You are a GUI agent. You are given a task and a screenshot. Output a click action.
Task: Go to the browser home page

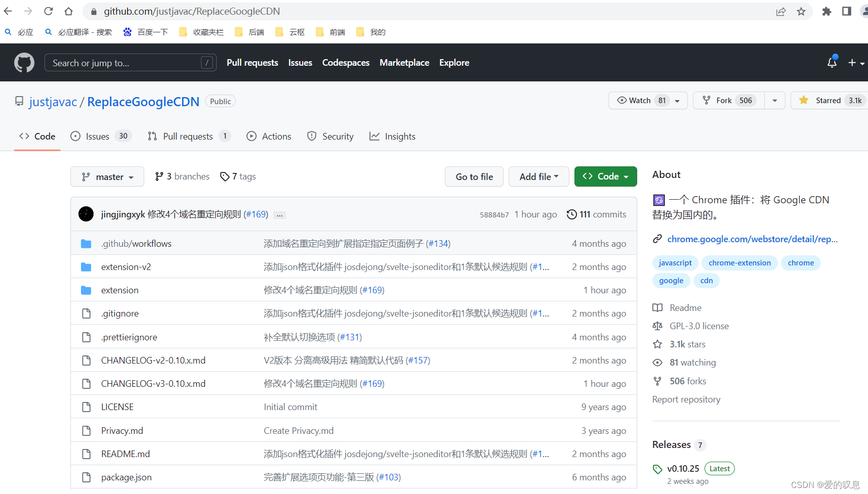69,11
